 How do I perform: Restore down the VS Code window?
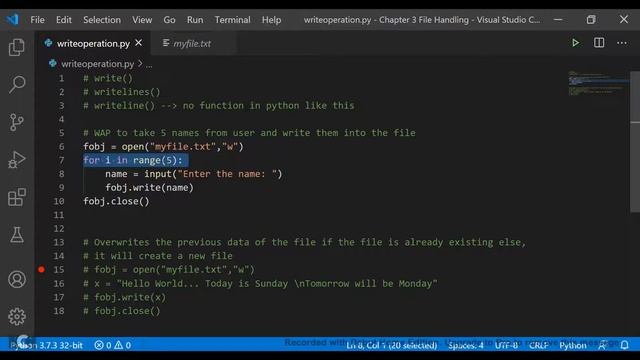591,20
